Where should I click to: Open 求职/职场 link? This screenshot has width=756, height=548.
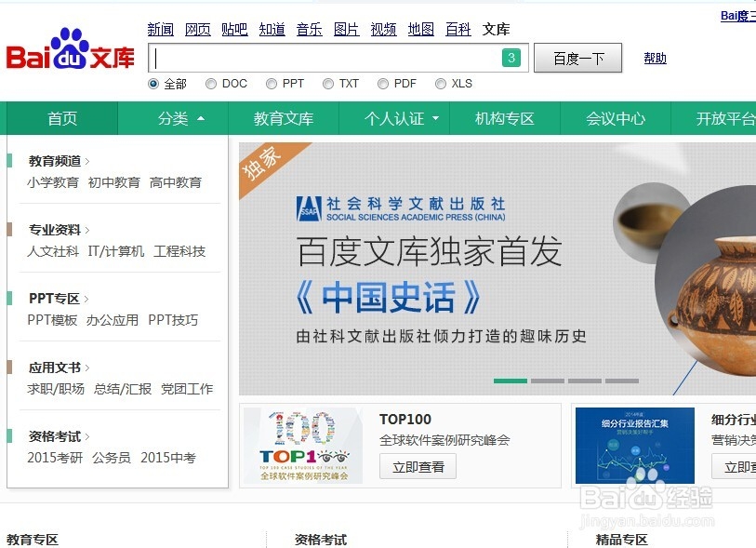point(56,389)
